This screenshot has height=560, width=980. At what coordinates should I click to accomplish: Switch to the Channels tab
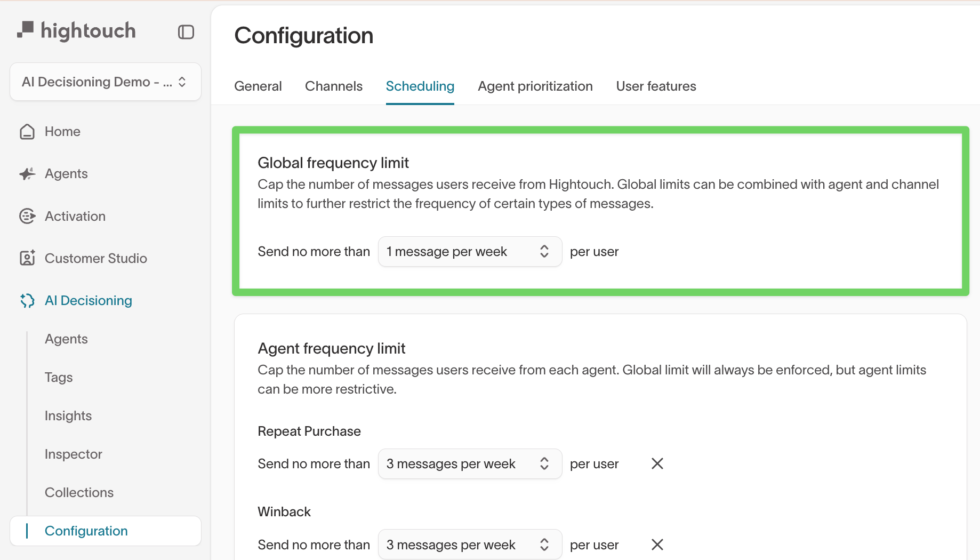(x=333, y=86)
